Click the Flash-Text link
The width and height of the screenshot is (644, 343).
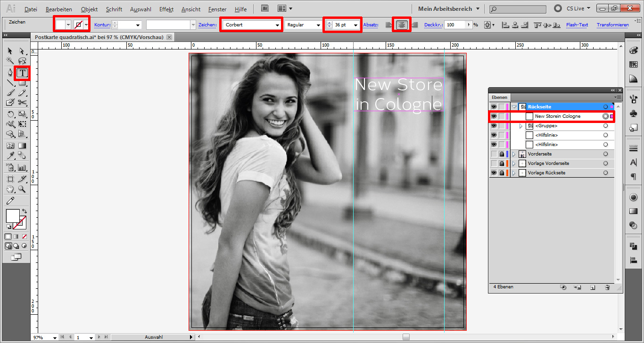tap(577, 25)
